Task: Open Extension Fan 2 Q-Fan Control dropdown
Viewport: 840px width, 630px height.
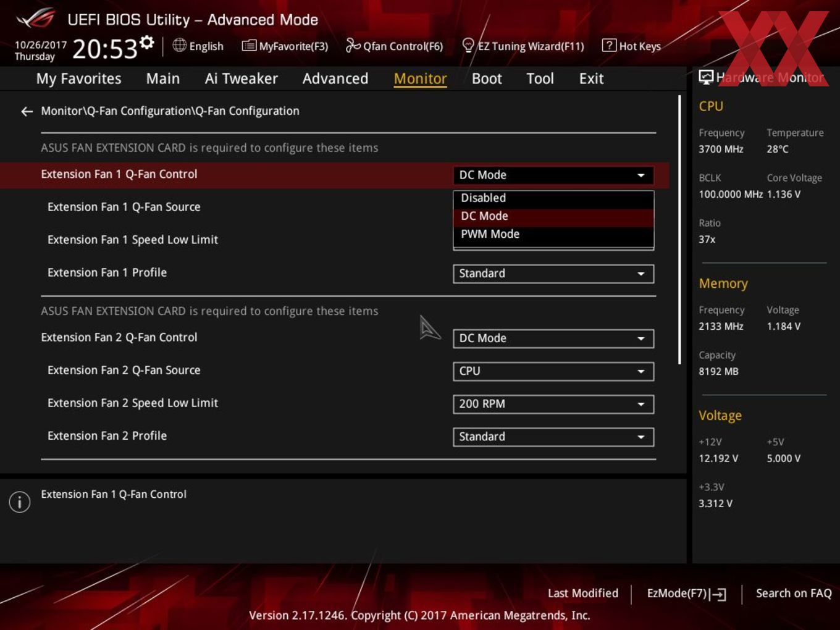Action: click(x=553, y=338)
